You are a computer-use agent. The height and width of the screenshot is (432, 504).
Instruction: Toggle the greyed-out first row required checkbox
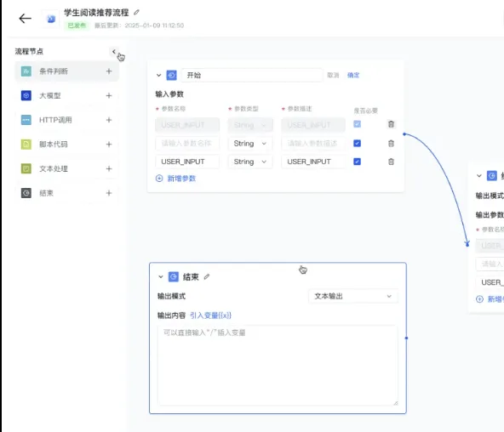pyautogui.click(x=357, y=124)
